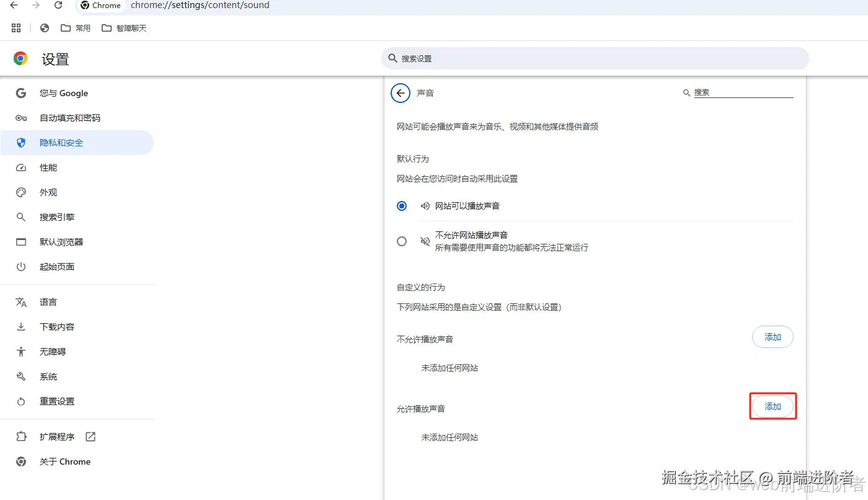Switch to the 关于 Chrome sidebar entry

pyautogui.click(x=64, y=461)
